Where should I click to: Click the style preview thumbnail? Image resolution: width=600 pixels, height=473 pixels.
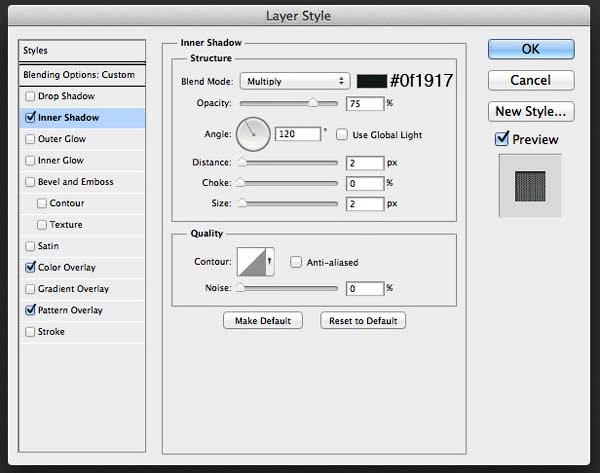[x=530, y=186]
